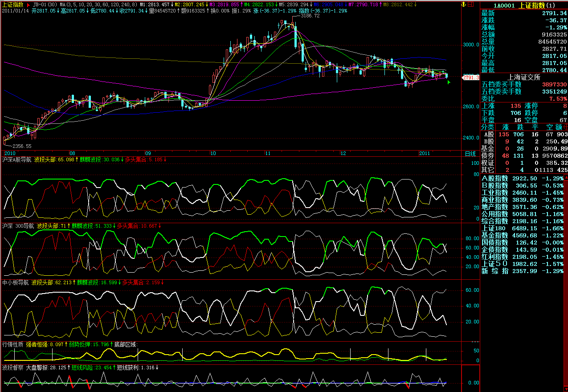Select the M5:2839.294 moving average value
This screenshot has height=392, width=568.
pyautogui.click(x=294, y=4)
